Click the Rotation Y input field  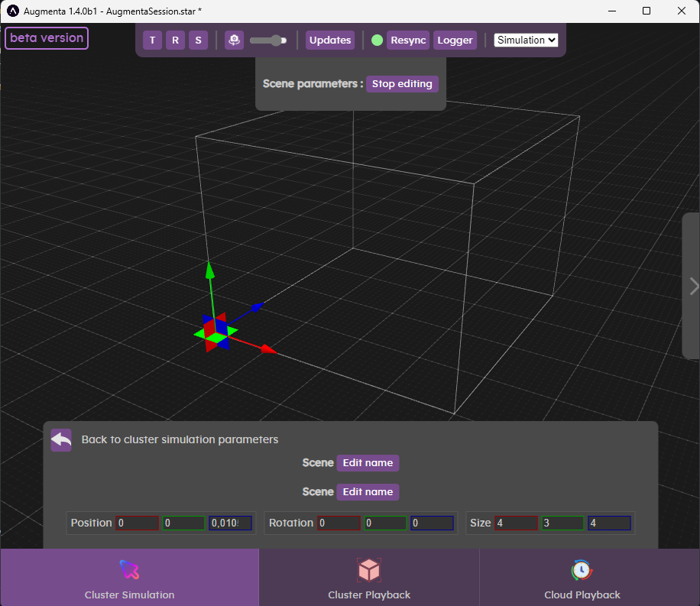(385, 523)
